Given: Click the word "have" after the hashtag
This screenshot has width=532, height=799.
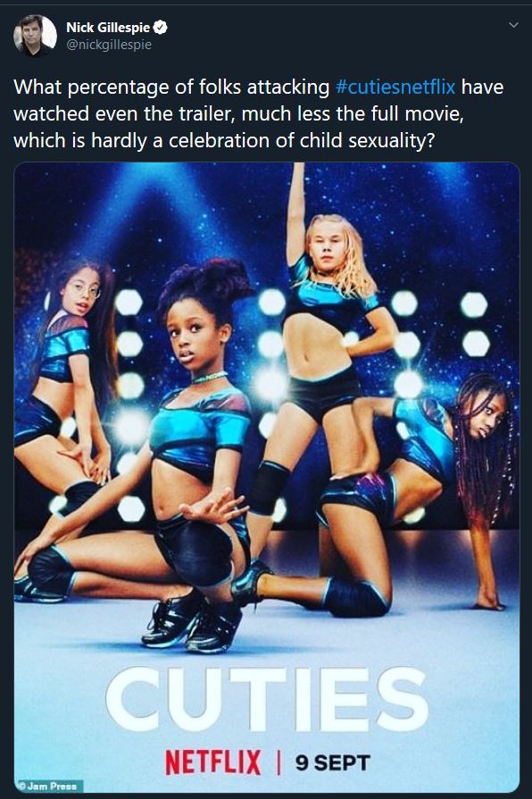Looking at the screenshot, I should click(x=483, y=87).
